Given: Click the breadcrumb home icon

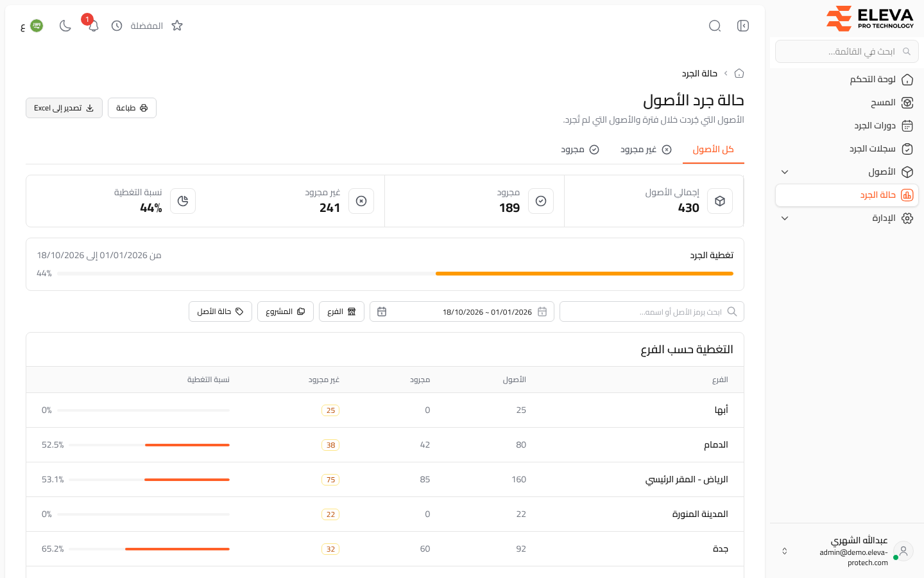Looking at the screenshot, I should point(739,73).
